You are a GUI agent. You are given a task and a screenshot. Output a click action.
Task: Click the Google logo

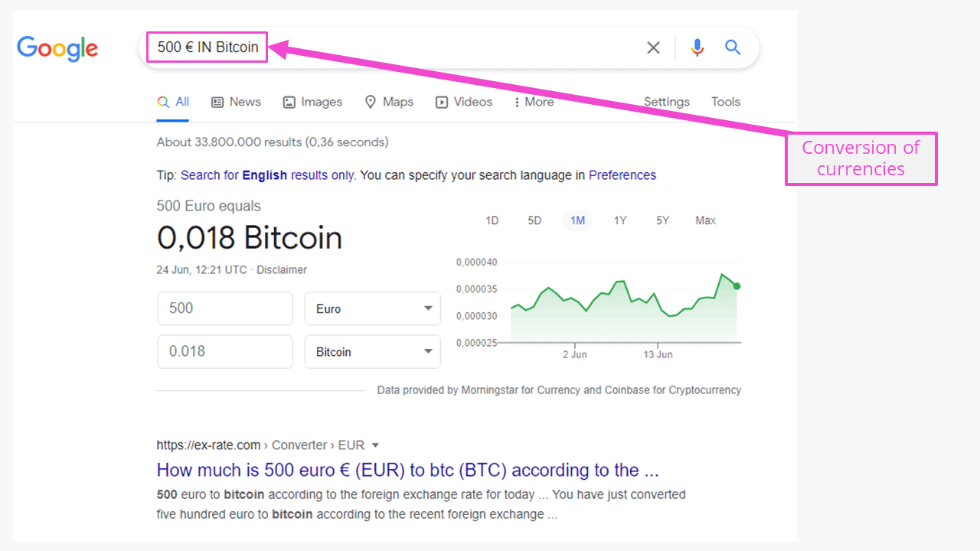[57, 48]
